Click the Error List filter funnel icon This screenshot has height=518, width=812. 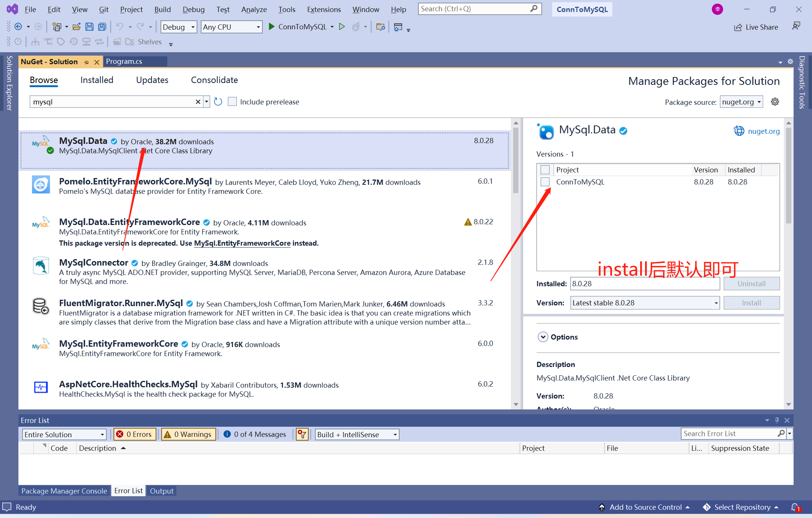click(302, 434)
